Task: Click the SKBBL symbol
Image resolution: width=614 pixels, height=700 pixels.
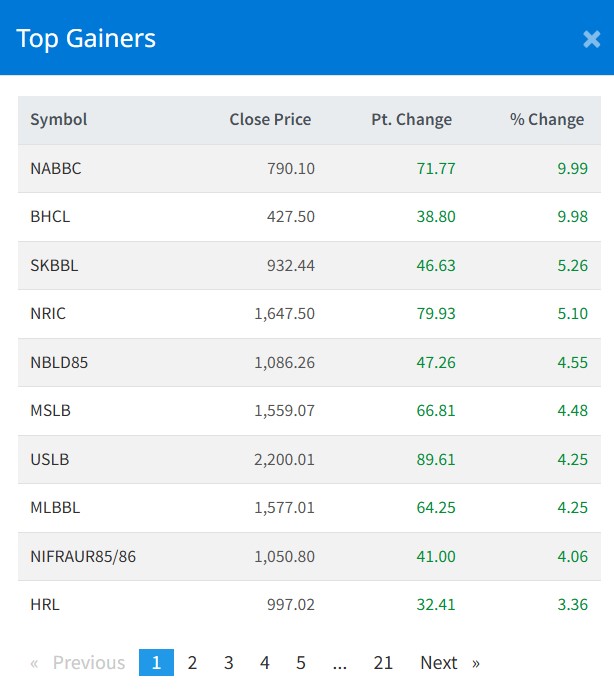Action: click(x=54, y=266)
